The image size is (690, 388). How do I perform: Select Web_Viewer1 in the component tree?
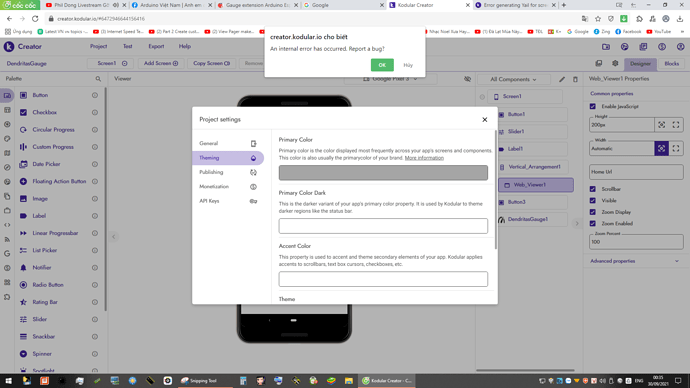[x=536, y=185]
